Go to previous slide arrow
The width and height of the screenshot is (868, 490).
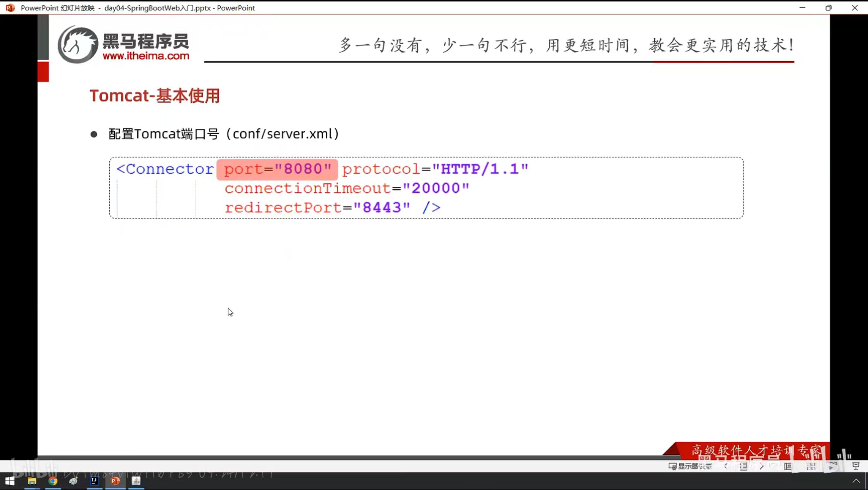pyautogui.click(x=726, y=466)
